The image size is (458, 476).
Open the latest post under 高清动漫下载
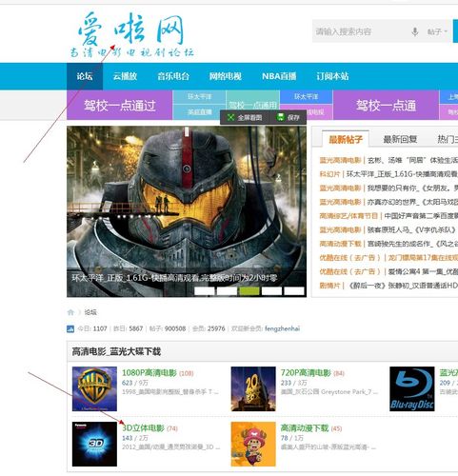(329, 446)
